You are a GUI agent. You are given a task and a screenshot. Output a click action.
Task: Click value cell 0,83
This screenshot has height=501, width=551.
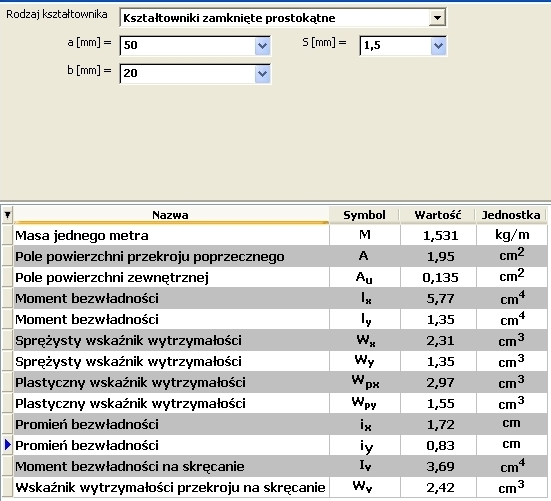point(438,445)
